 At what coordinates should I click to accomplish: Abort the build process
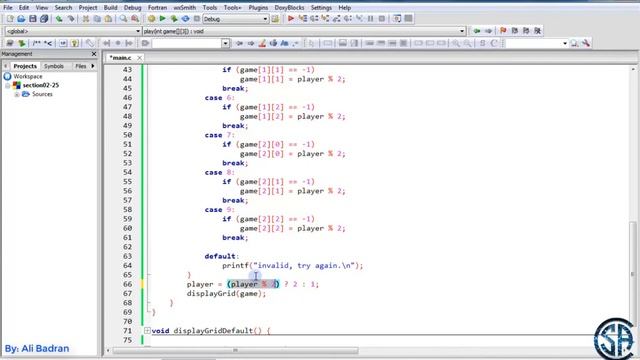(197, 19)
